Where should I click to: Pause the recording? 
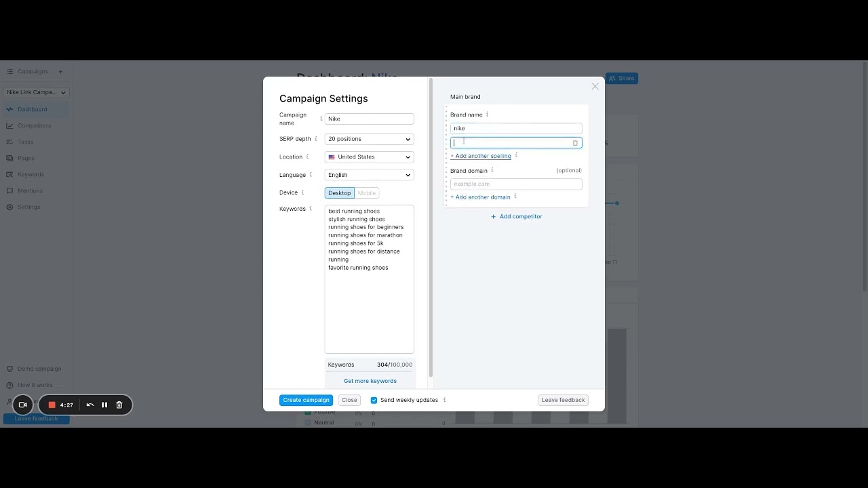104,405
